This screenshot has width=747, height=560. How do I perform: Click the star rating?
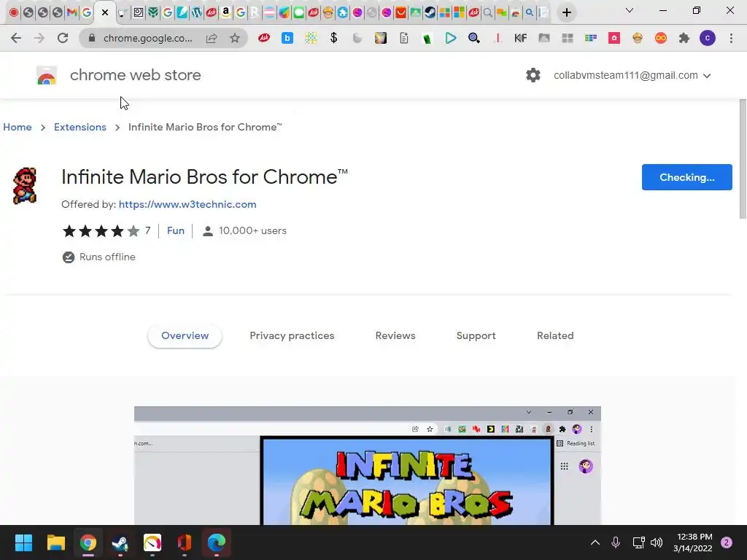tap(101, 231)
